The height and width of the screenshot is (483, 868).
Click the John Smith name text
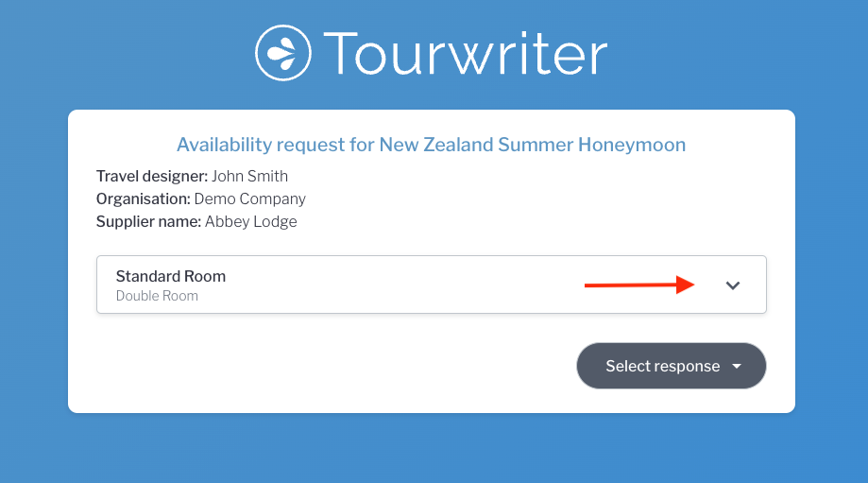pos(249,176)
